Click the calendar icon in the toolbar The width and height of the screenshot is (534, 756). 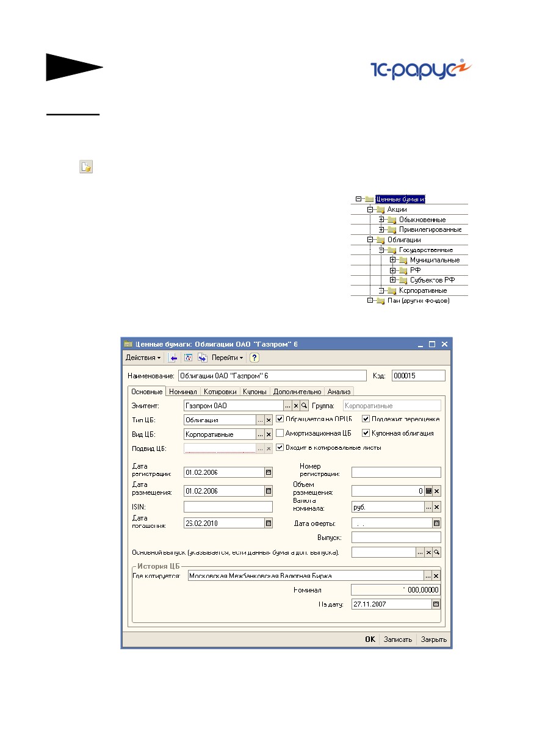click(188, 358)
